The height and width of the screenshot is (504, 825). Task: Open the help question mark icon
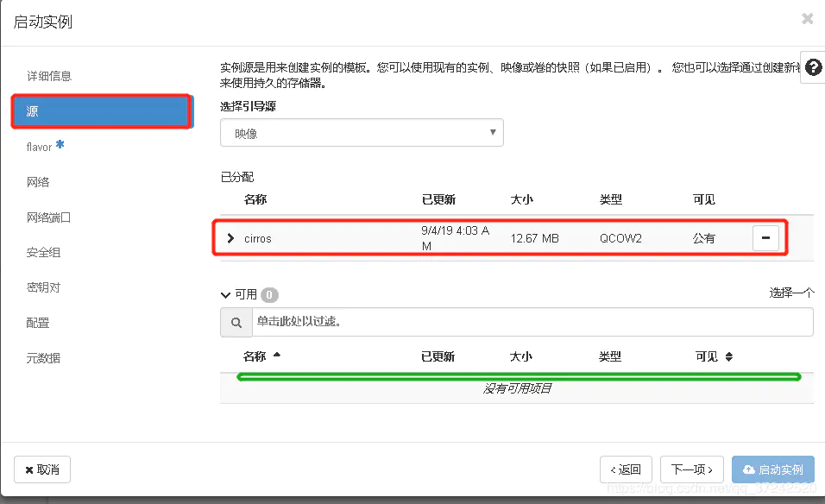(x=813, y=67)
